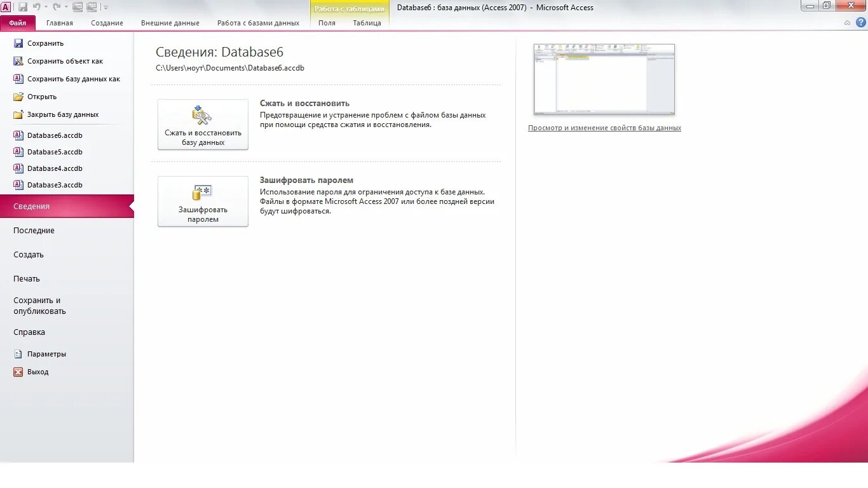The image size is (868, 488).
Task: Click the Access file icon beside Database3.accdb
Action: click(18, 185)
